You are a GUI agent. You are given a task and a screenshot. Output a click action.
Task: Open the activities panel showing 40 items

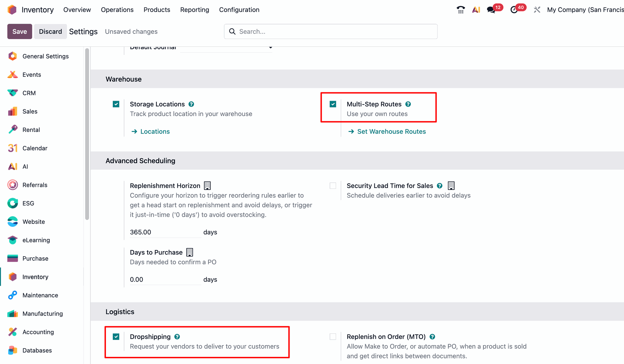point(515,9)
